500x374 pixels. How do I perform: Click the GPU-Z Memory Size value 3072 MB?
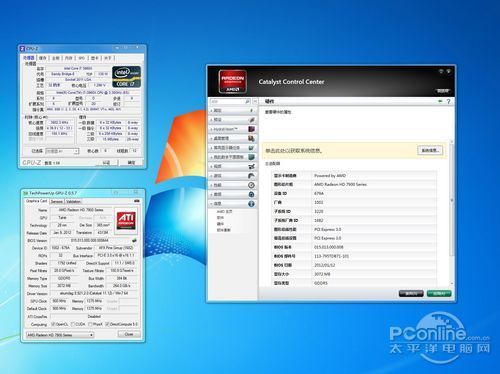[x=64, y=286]
